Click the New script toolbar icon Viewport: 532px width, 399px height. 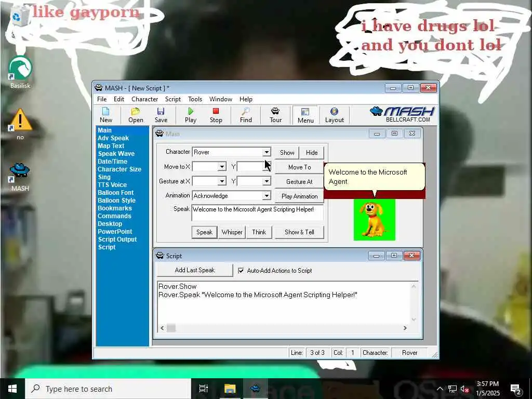click(106, 115)
